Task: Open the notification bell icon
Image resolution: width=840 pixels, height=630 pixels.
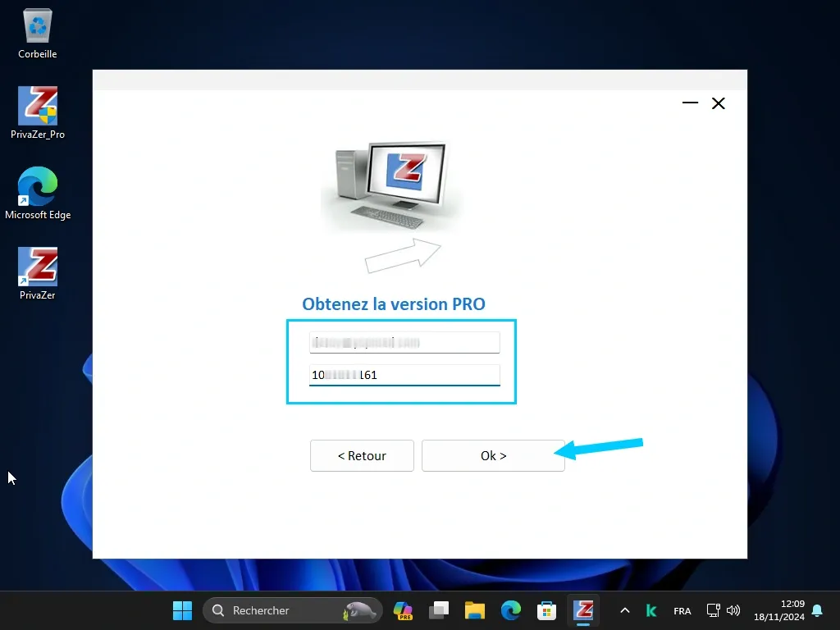Action: [x=817, y=610]
